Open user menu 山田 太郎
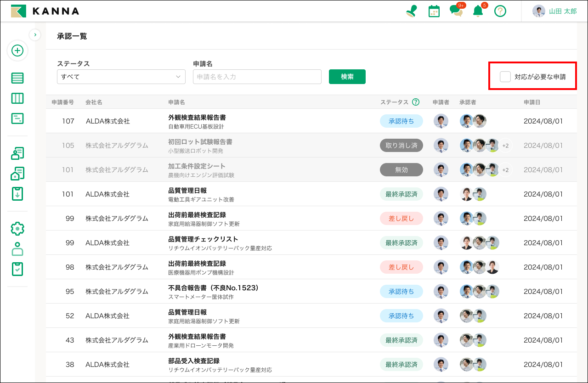Screen dimensions: 588x383 554,11
